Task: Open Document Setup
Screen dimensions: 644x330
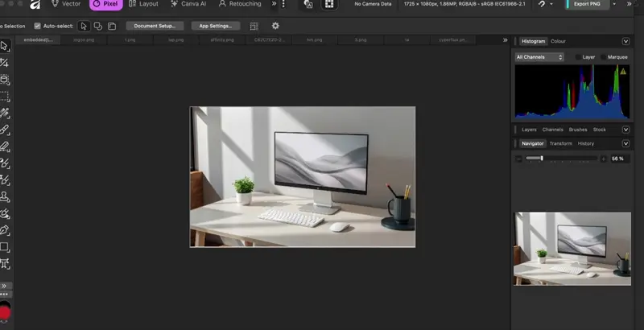Action: point(155,26)
